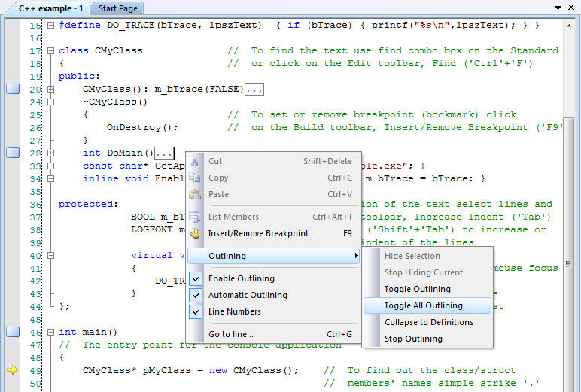Collapse the outline node on line 33

tap(50, 166)
